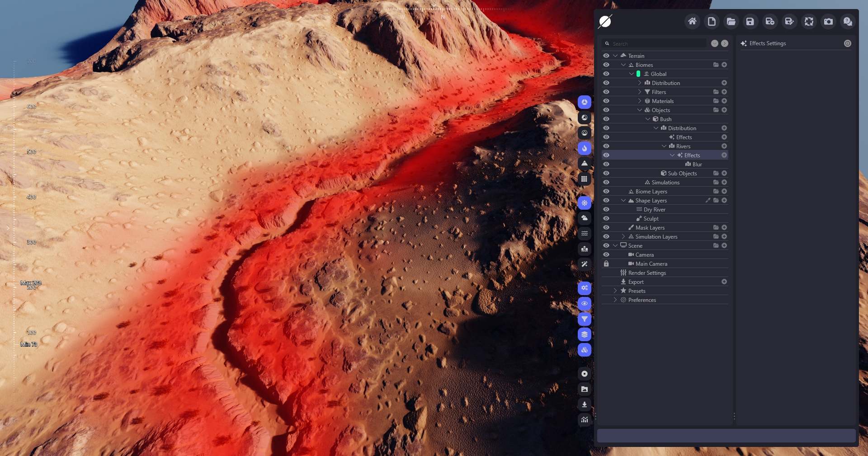
Task: Collapse the Shape Layers group
Action: pyautogui.click(x=623, y=200)
